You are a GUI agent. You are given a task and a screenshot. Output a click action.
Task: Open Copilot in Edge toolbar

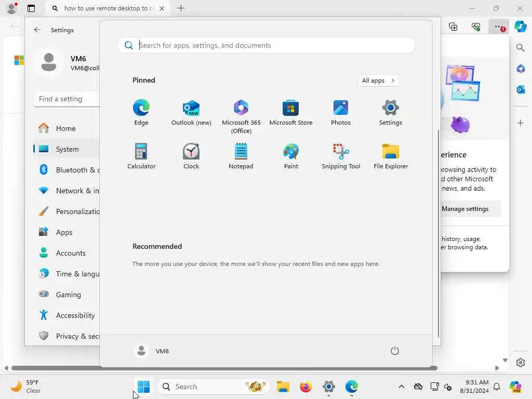coord(521,26)
